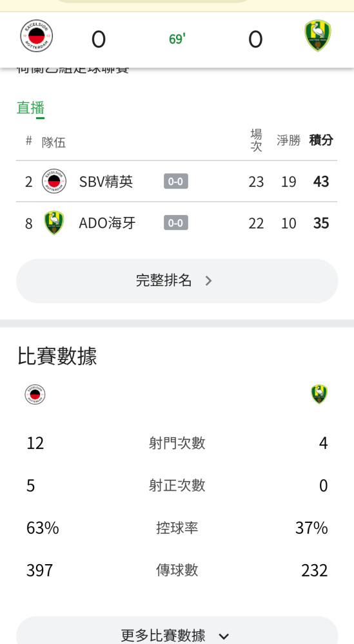Screen dimensions: 354x644
Task: Open ADO海牙 team logo in standings table
Action: click(x=54, y=223)
